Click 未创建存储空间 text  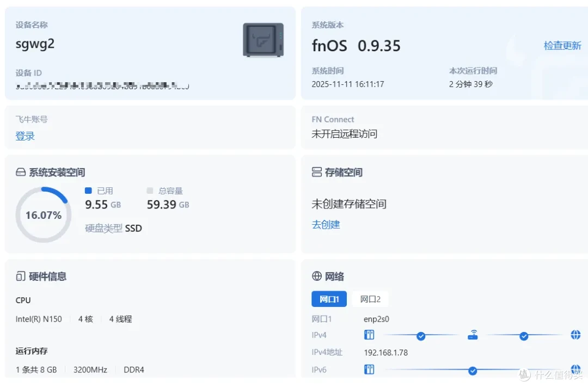coord(349,204)
